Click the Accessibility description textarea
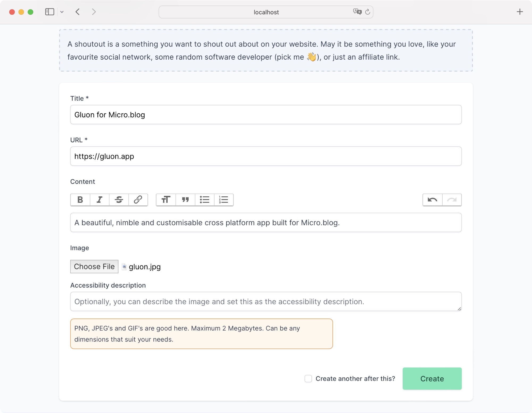 [x=265, y=301]
